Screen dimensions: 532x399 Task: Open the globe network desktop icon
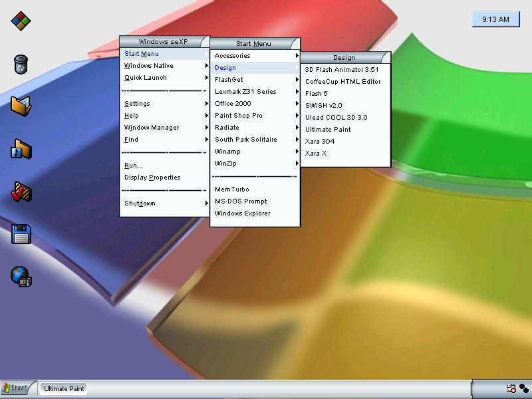pyautogui.click(x=21, y=276)
